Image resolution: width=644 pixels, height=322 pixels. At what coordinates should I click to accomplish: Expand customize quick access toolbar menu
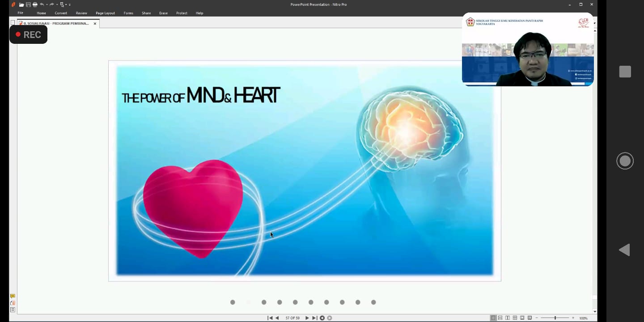[x=70, y=4]
